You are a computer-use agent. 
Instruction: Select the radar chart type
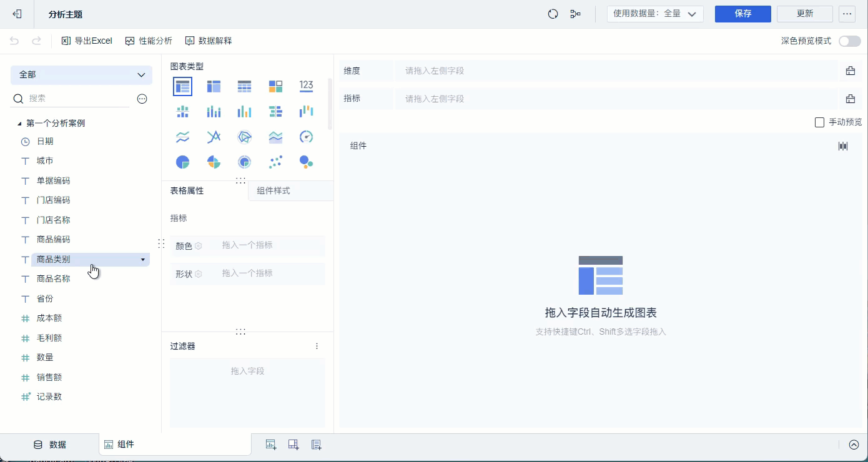pyautogui.click(x=244, y=137)
